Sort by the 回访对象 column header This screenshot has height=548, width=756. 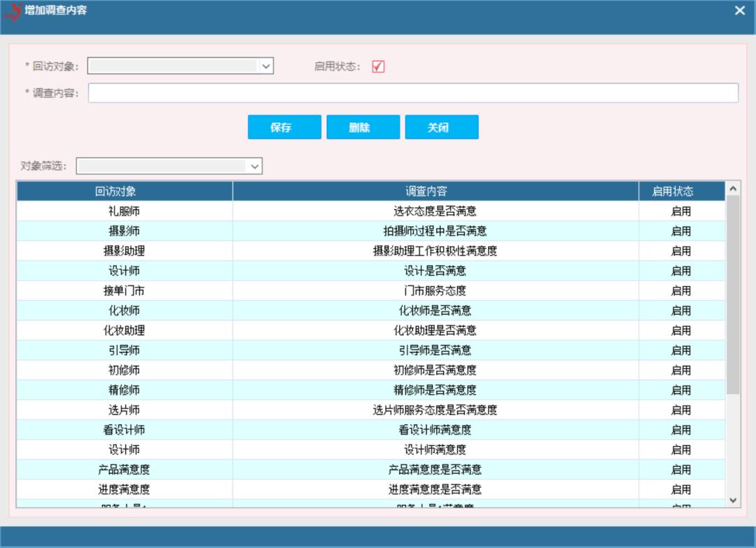[125, 191]
